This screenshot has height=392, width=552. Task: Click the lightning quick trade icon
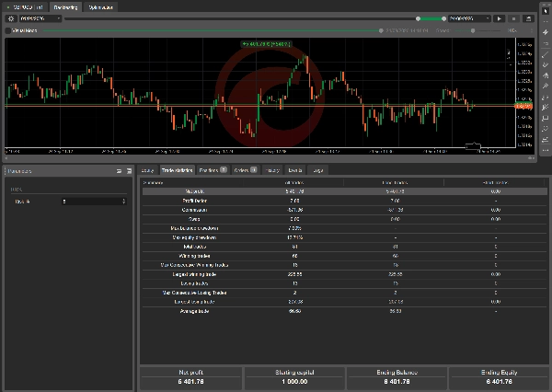546,32
